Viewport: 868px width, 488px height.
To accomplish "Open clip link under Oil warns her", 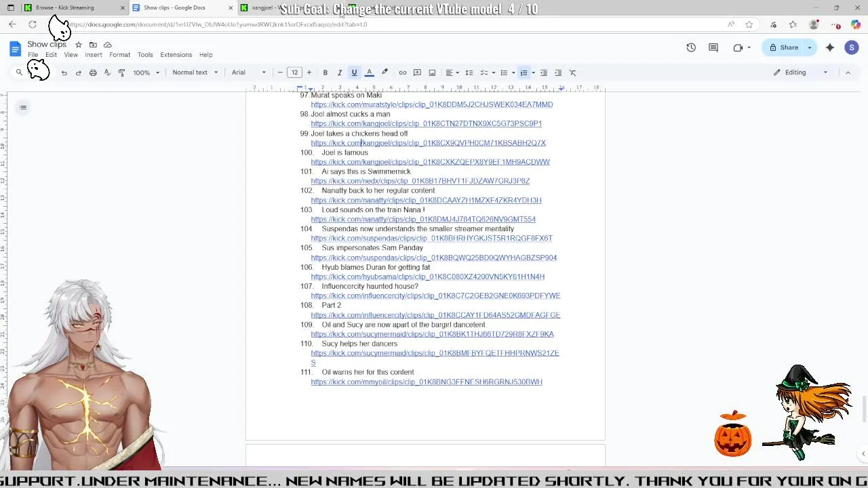I will pyautogui.click(x=427, y=382).
